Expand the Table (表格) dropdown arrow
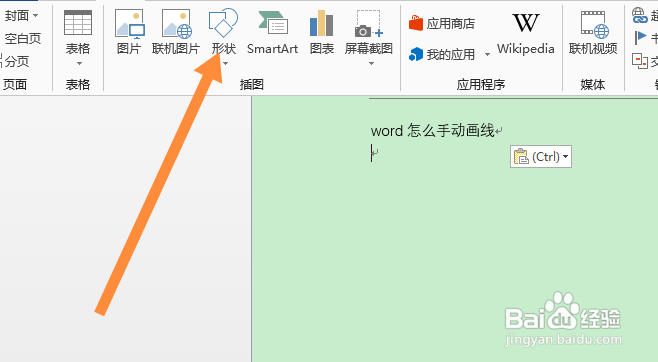This screenshot has width=658, height=362. [79, 64]
